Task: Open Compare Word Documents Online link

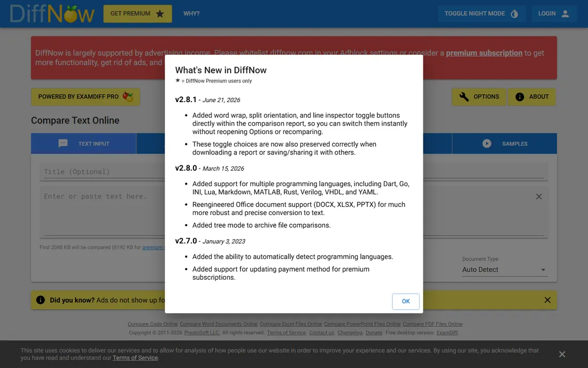Action: click(x=219, y=324)
